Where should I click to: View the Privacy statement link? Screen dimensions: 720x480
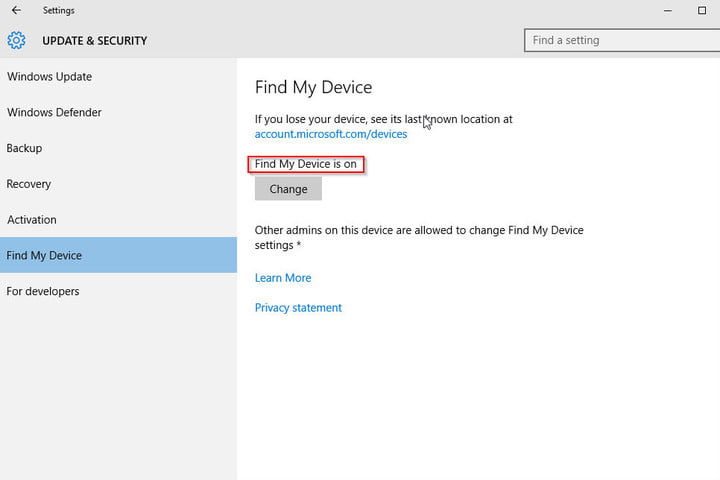(298, 307)
